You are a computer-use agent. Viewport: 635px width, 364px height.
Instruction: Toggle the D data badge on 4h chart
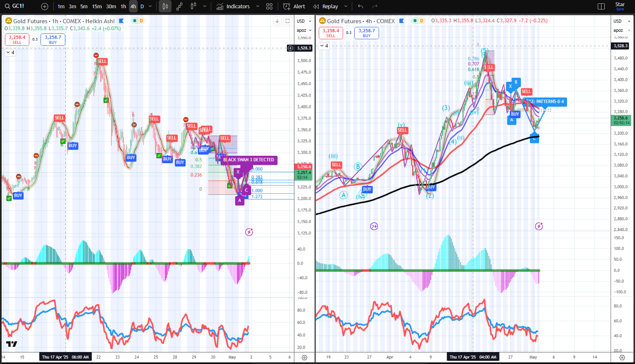[x=422, y=21]
